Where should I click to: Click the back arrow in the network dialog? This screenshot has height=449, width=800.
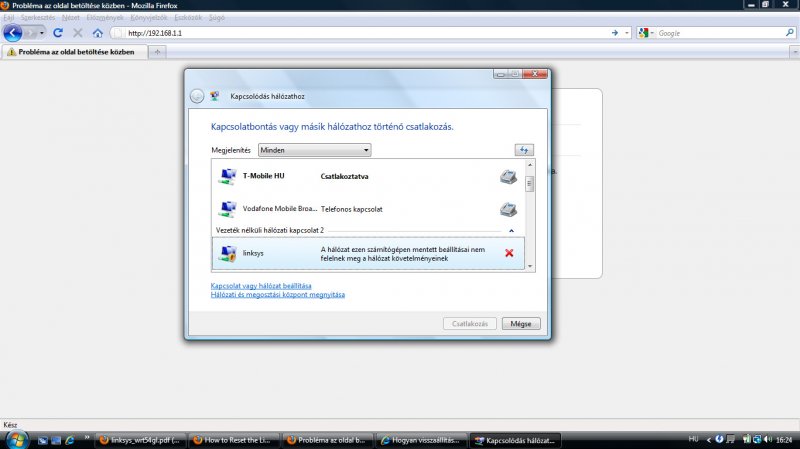pyautogui.click(x=197, y=96)
